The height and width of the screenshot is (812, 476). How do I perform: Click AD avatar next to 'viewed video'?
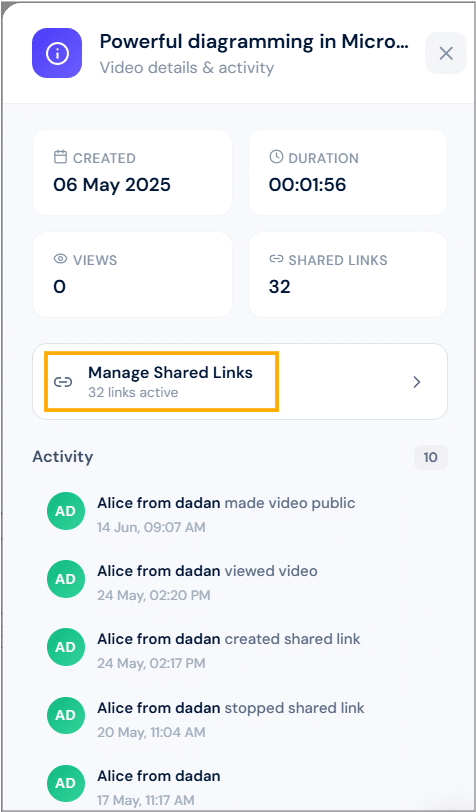(x=65, y=579)
